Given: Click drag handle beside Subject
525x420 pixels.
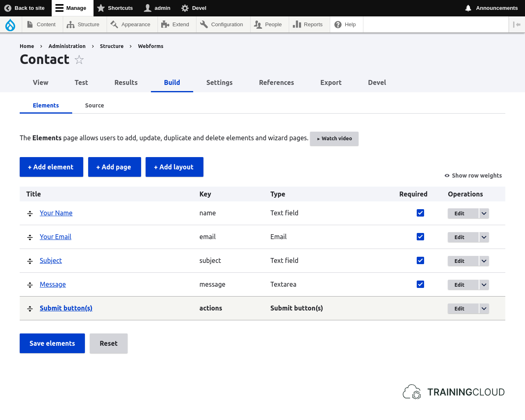Looking at the screenshot, I should click(30, 261).
